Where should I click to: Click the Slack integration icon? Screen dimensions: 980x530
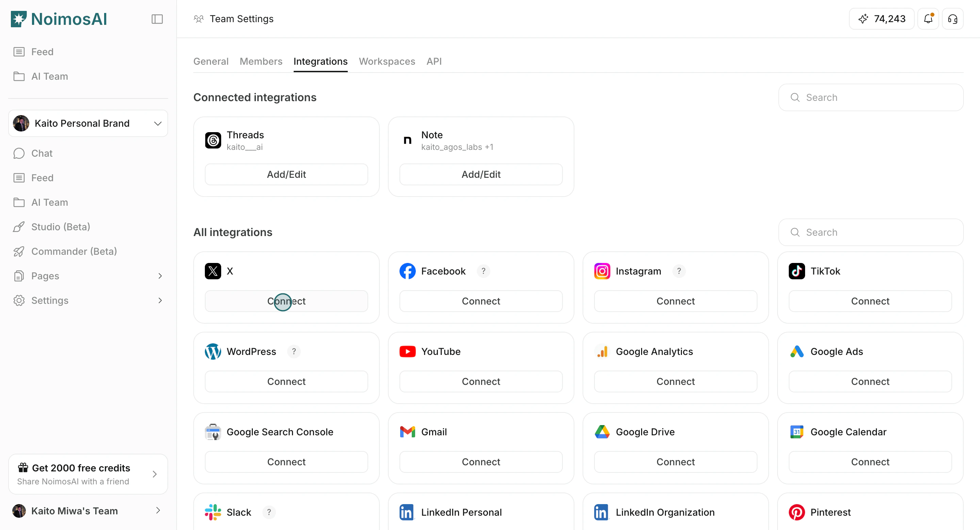coord(213,512)
